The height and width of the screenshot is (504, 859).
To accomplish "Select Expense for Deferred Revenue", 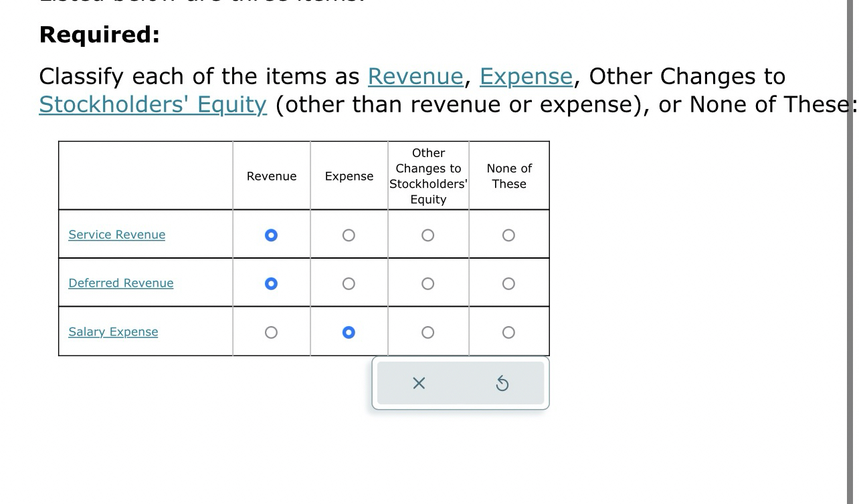I will tap(349, 283).
